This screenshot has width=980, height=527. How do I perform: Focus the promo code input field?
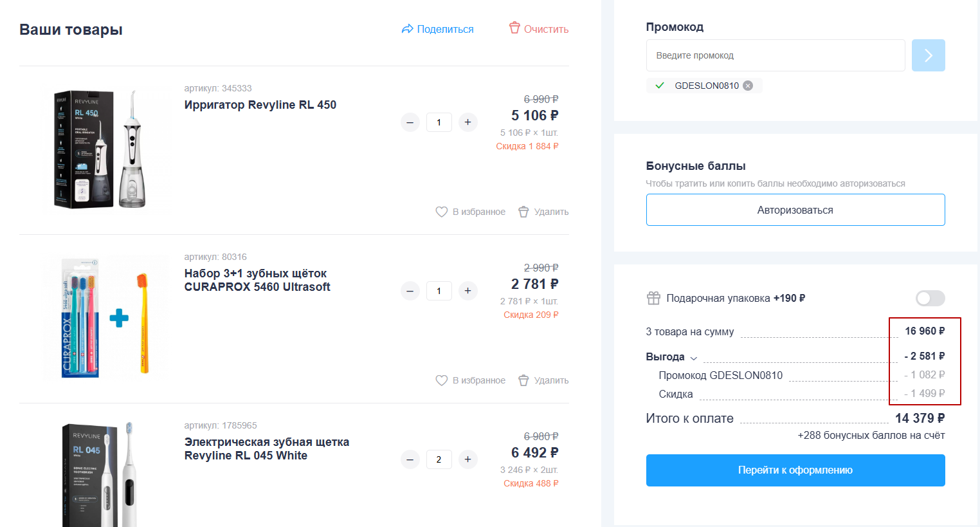tap(775, 55)
